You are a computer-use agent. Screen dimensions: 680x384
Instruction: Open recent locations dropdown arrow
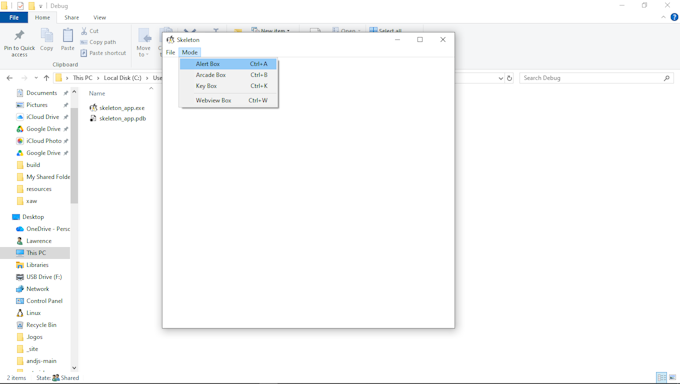(x=36, y=78)
